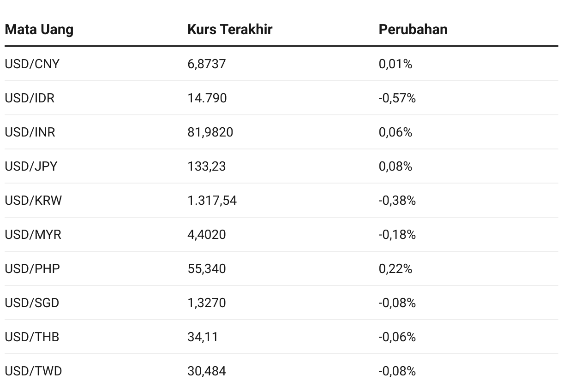This screenshot has width=563, height=392.
Task: Click the USD/SGD row label
Action: click(32, 303)
